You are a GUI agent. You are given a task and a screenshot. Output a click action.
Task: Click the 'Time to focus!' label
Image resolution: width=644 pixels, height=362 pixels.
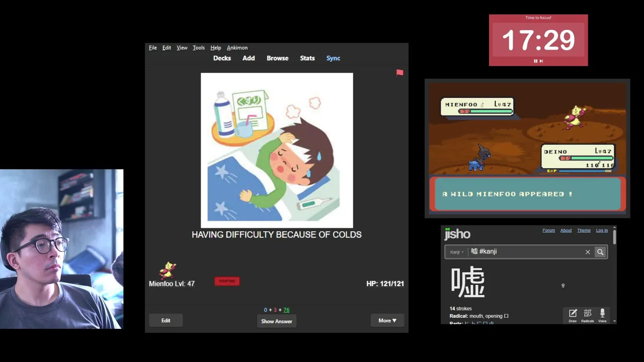pos(538,18)
